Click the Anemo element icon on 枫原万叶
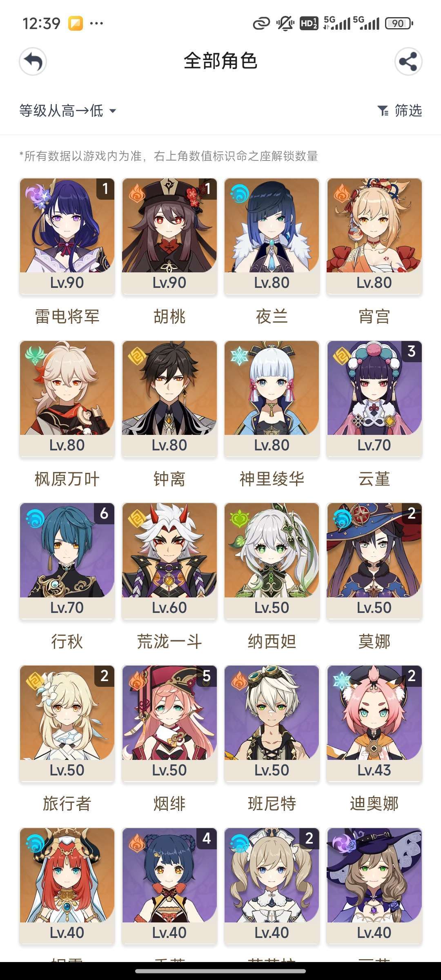Screen dimensions: 441x980 (x=35, y=356)
